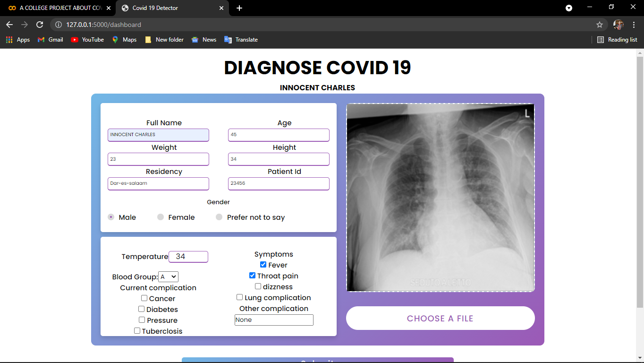Click the chest X-ray preview image

coord(441,198)
